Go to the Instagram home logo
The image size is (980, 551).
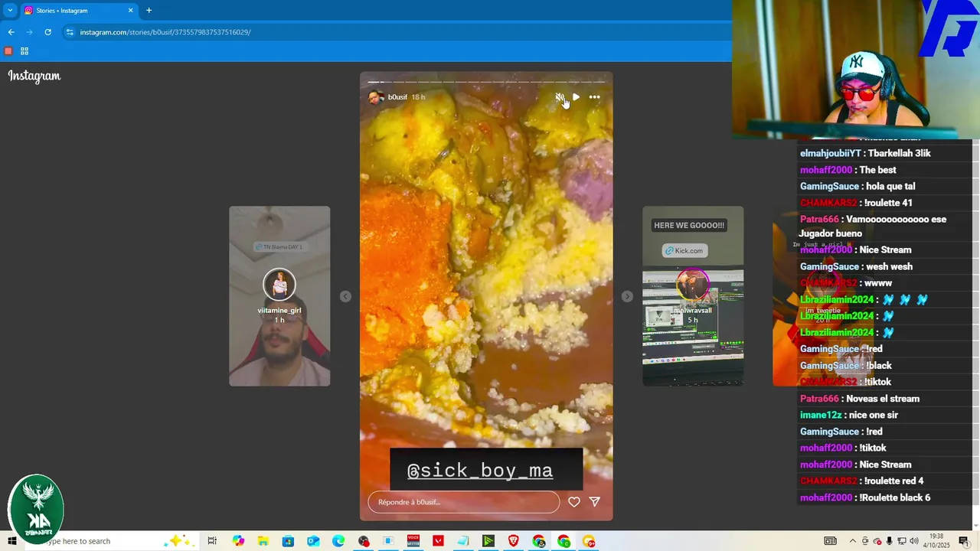coord(34,76)
